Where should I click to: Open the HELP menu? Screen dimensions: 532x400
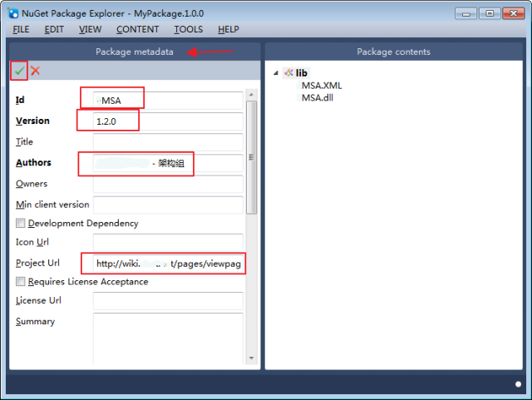[x=229, y=30]
